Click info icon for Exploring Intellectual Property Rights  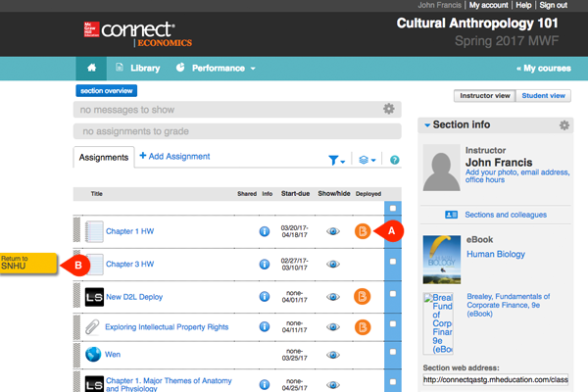coord(264,326)
